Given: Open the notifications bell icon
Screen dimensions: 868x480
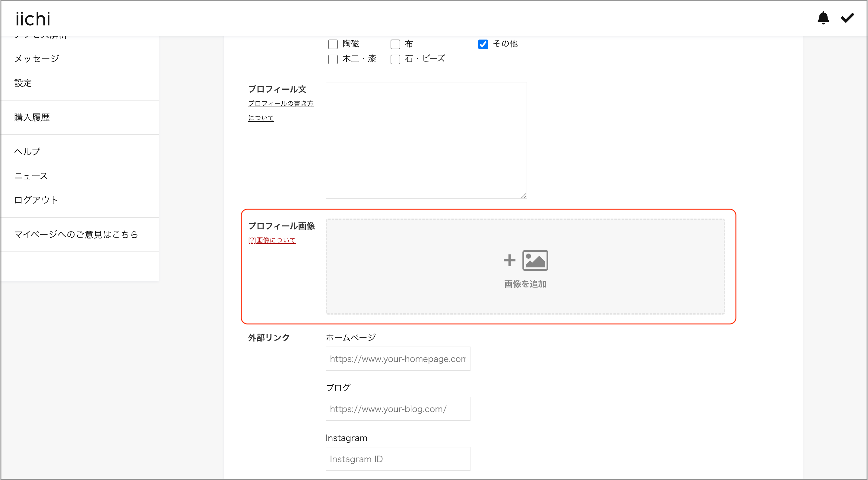Looking at the screenshot, I should pyautogui.click(x=823, y=18).
